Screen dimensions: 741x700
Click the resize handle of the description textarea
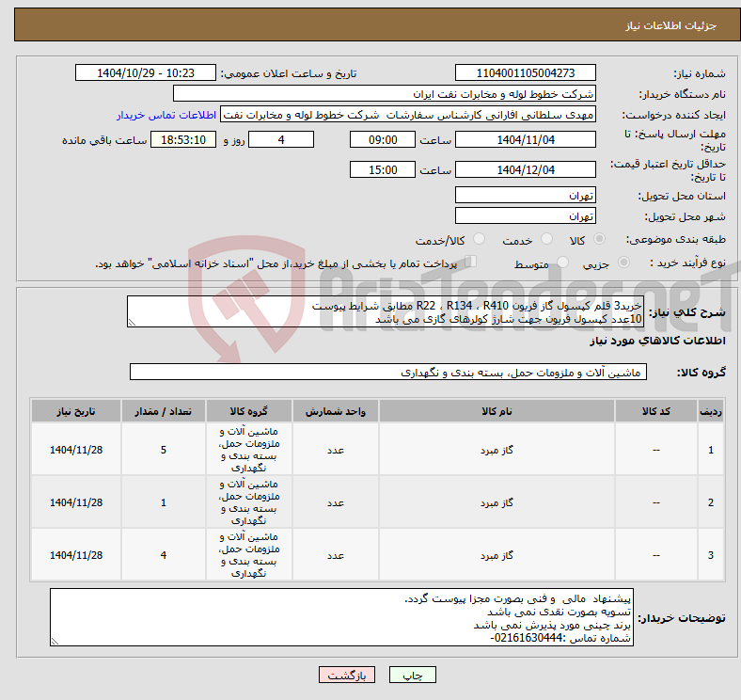(x=132, y=323)
